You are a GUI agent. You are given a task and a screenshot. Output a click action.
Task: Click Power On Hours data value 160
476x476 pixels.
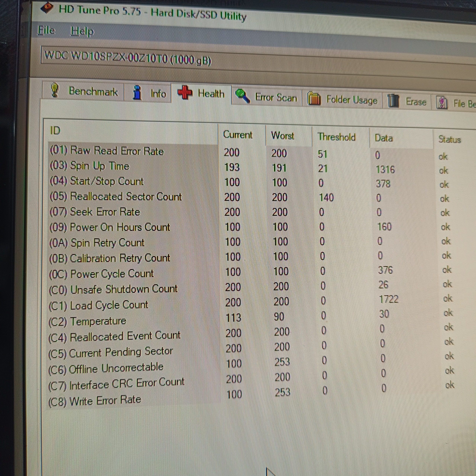384,227
